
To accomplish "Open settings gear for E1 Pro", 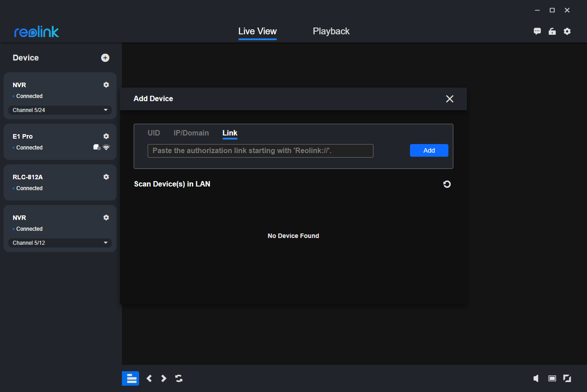I will click(106, 136).
